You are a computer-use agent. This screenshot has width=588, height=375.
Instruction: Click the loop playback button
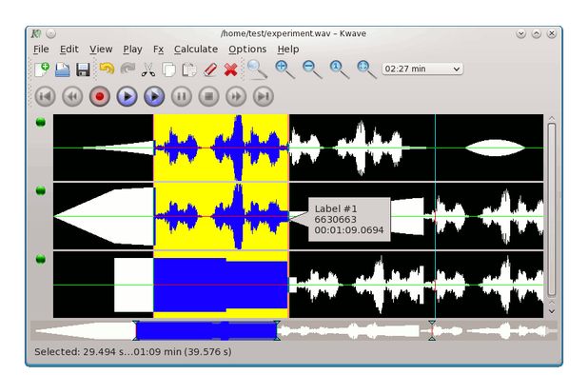[x=154, y=96]
